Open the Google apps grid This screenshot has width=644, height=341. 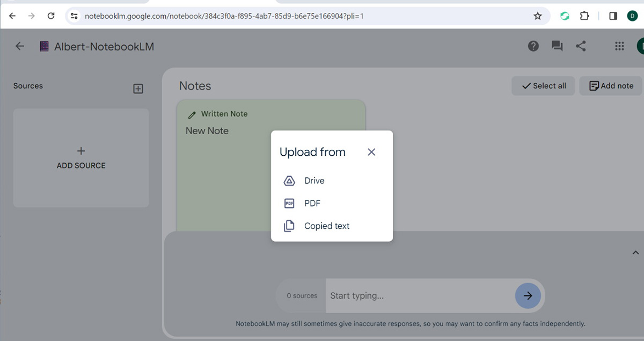(x=619, y=46)
